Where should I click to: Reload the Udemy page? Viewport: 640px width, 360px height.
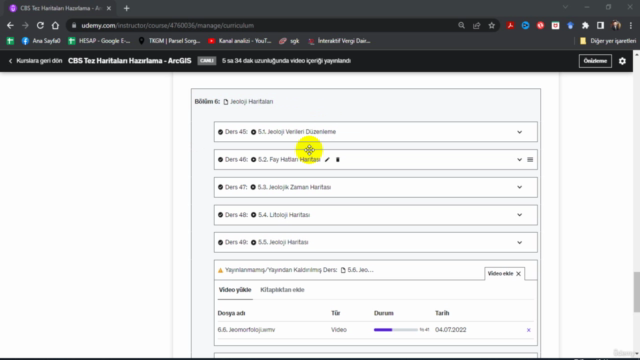coord(40,25)
